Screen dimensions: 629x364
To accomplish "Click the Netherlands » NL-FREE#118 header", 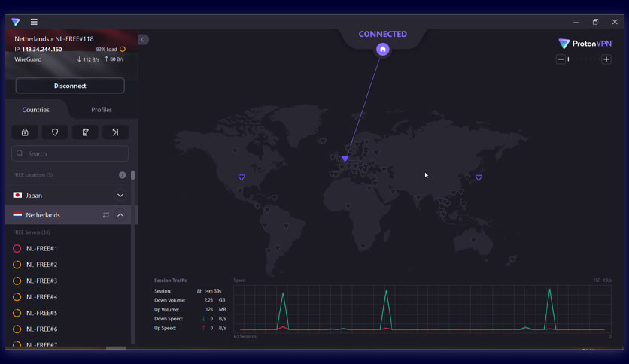I will 54,39.
